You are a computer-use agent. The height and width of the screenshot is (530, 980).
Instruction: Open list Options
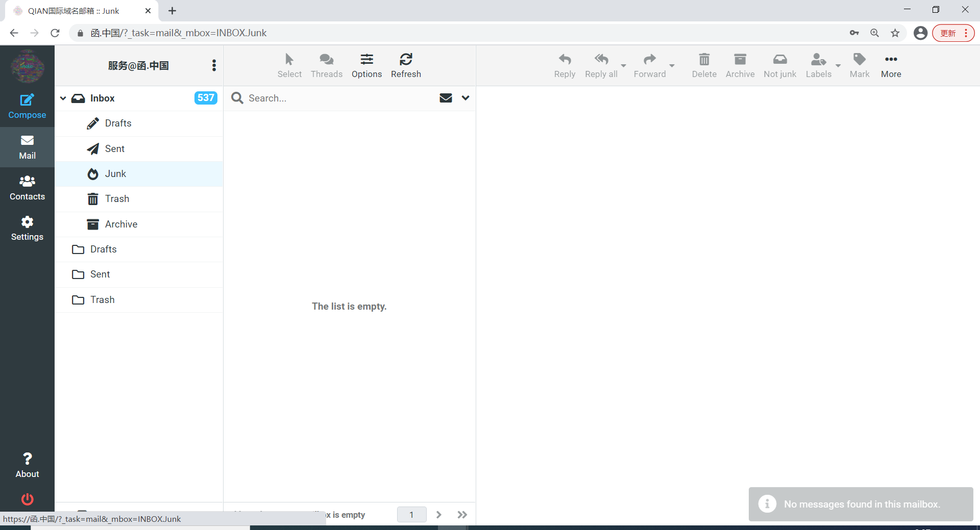tap(366, 65)
